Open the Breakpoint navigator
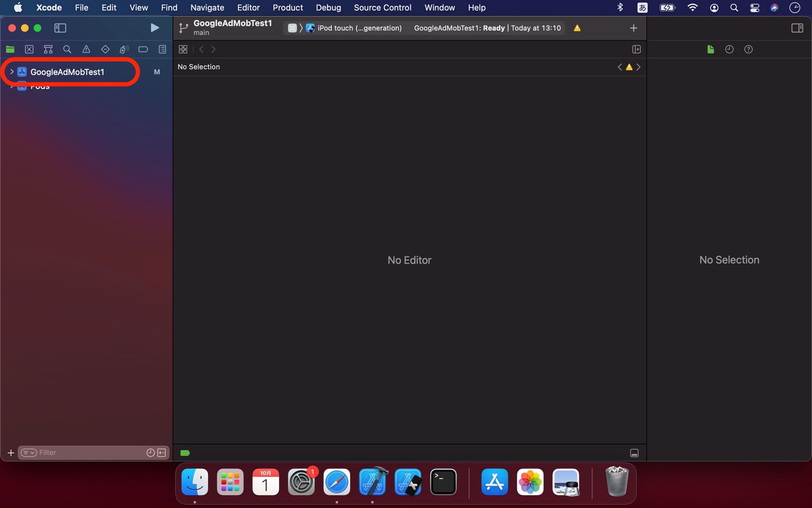This screenshot has width=812, height=508. point(143,50)
